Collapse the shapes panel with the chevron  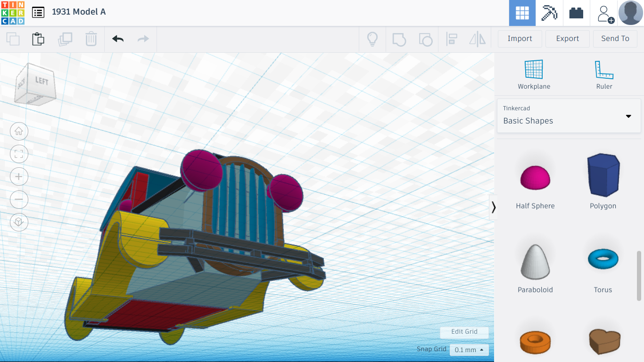pos(494,207)
